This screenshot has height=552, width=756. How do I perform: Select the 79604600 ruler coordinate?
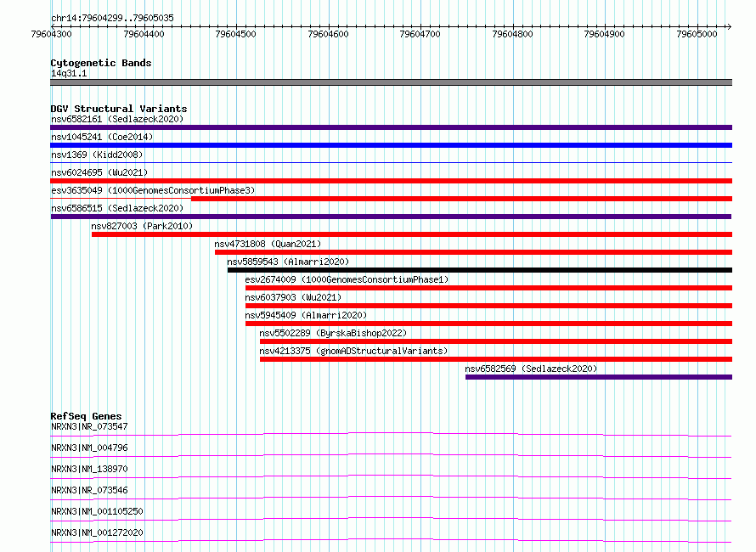328,34
